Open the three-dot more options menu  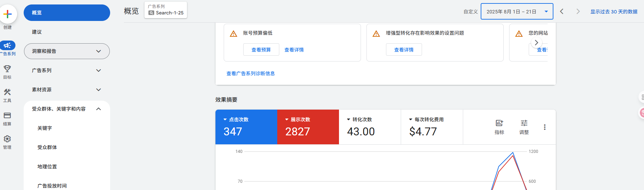tap(545, 127)
